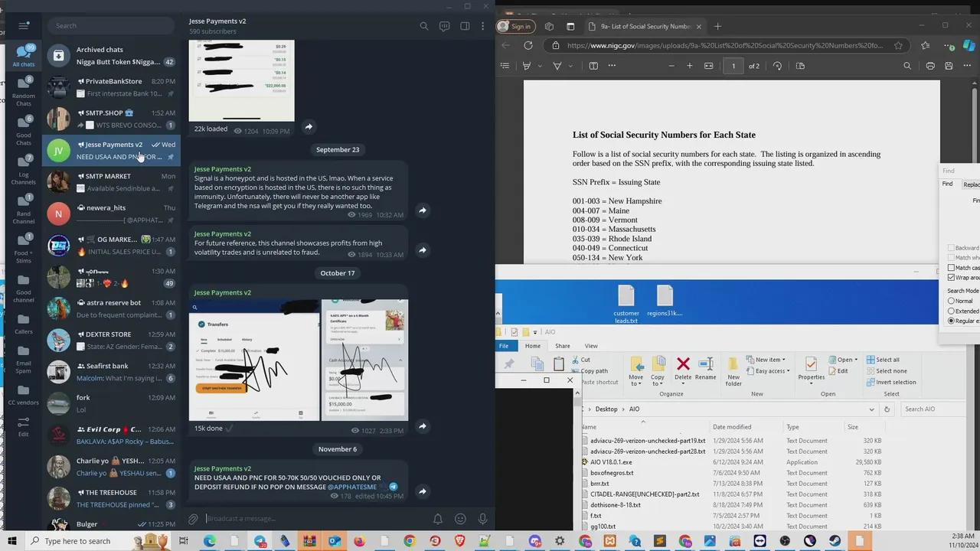Click the Copy path button
This screenshot has width=980, height=551.
point(589,371)
